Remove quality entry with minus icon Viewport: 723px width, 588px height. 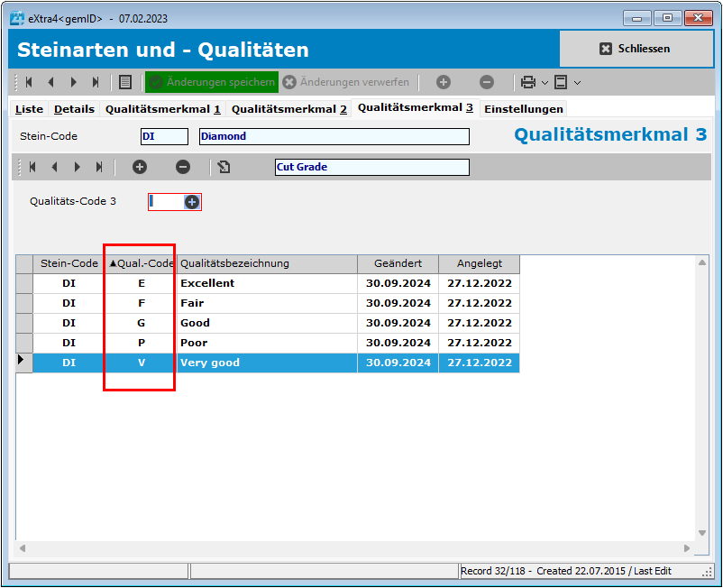coord(183,167)
